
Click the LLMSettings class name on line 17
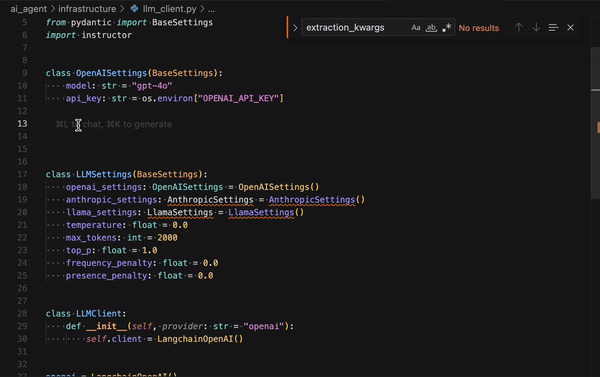tap(104, 174)
